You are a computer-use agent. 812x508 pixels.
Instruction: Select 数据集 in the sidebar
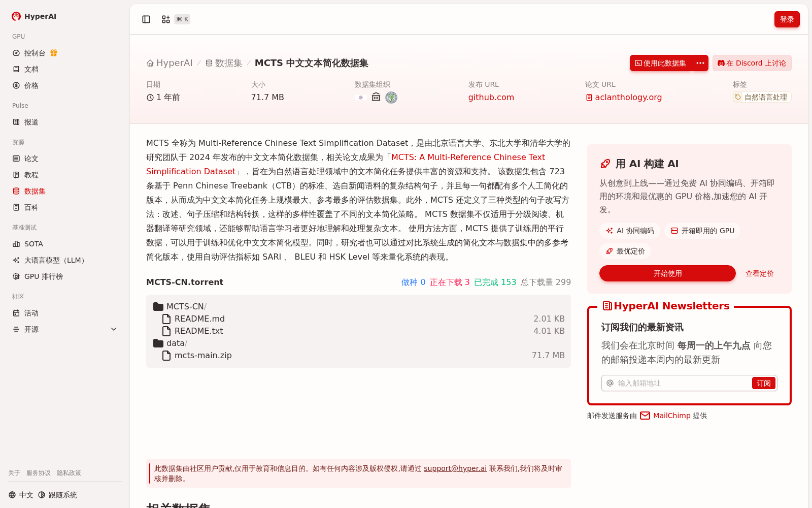tap(29, 191)
